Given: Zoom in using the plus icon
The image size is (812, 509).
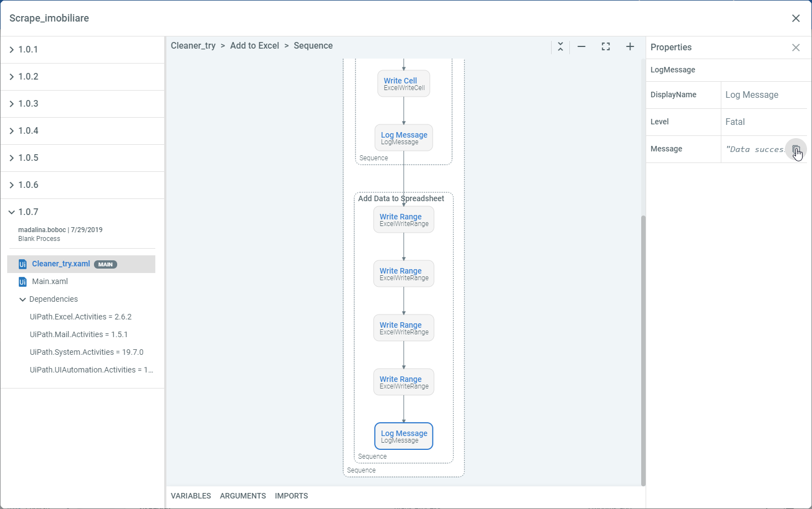Looking at the screenshot, I should [x=630, y=47].
